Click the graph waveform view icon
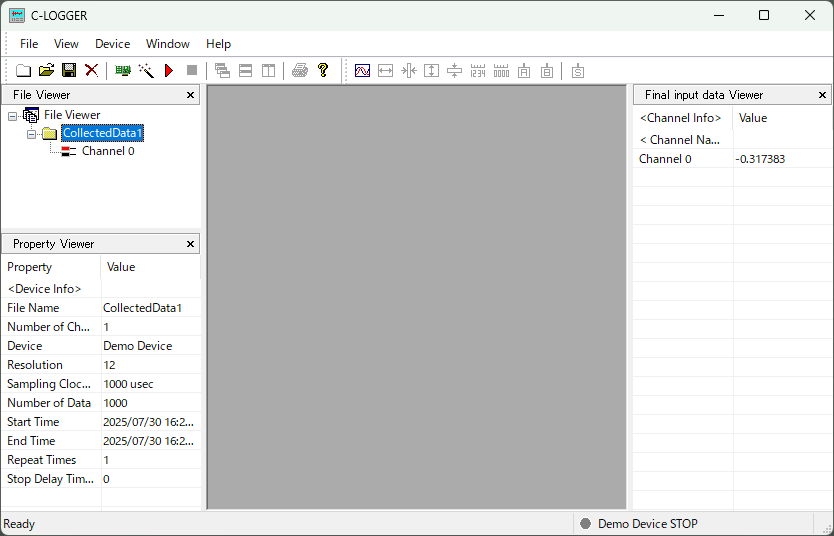The height and width of the screenshot is (536, 834). point(363,70)
